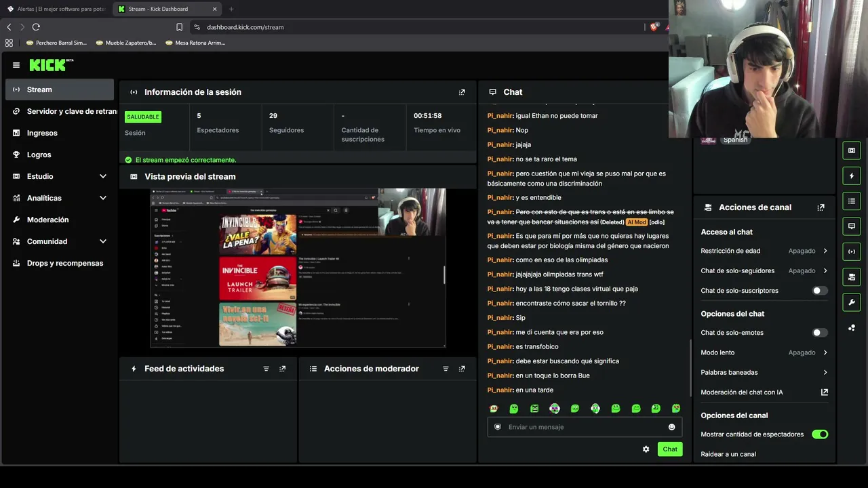The image size is (868, 488).
Task: Toggle moderator actions list icon in right rail
Action: pos(852,201)
